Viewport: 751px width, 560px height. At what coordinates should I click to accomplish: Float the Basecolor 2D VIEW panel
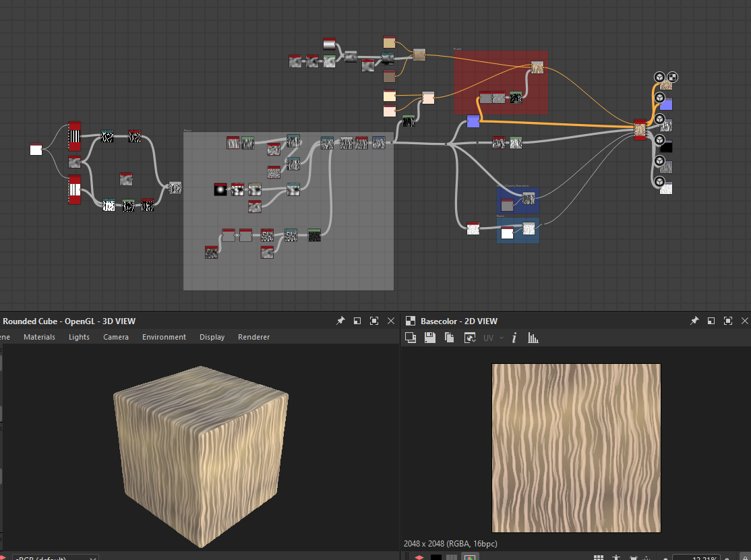point(711,321)
